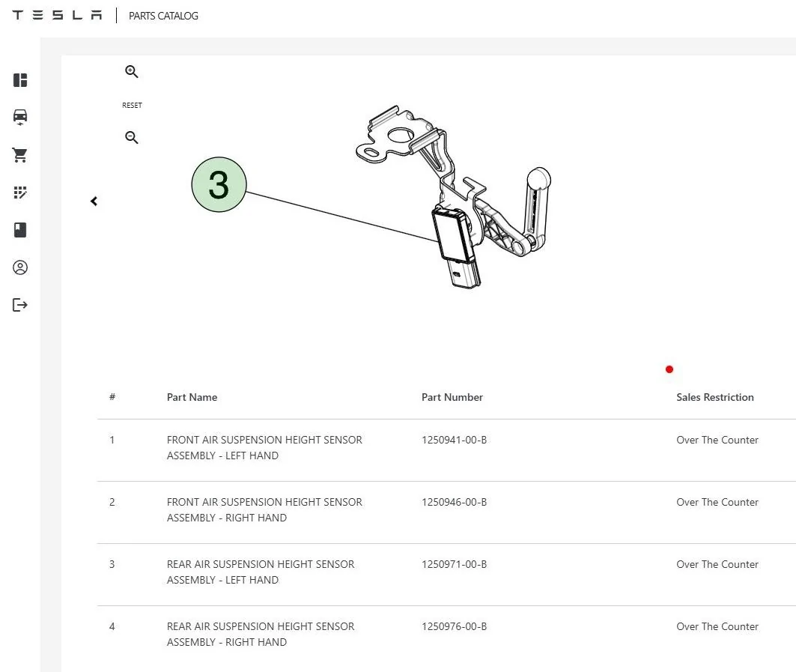Select Front Air Suspension Height Sensor Left Hand

[264, 447]
